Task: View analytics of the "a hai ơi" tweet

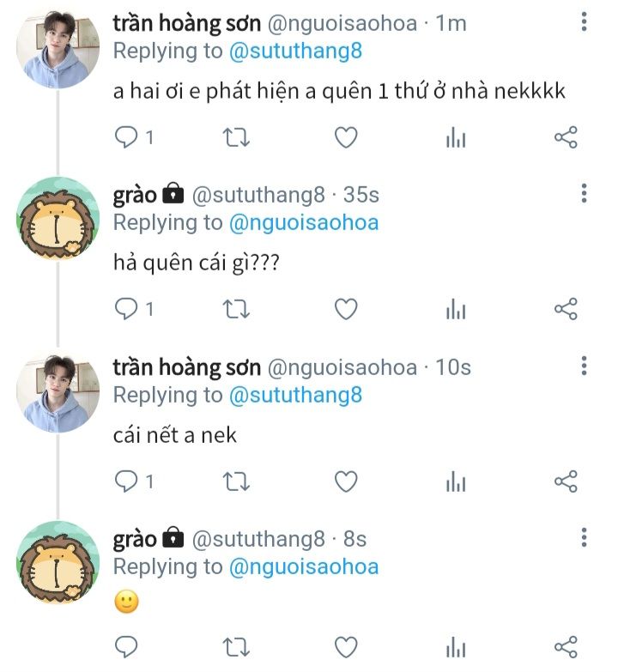Action: [x=456, y=137]
